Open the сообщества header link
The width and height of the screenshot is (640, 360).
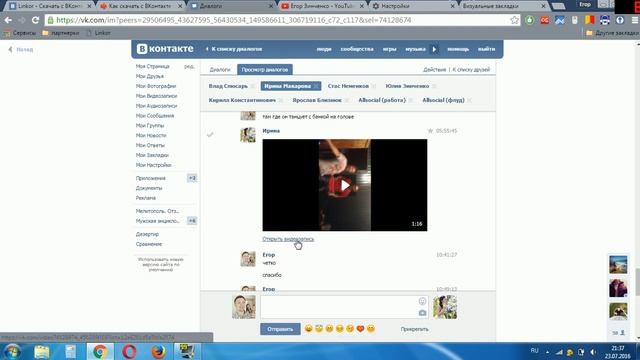coord(357,49)
